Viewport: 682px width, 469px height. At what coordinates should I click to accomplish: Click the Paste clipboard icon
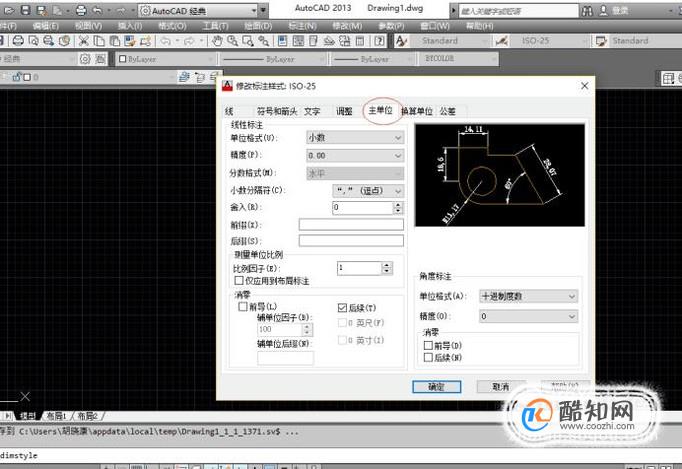click(115, 41)
